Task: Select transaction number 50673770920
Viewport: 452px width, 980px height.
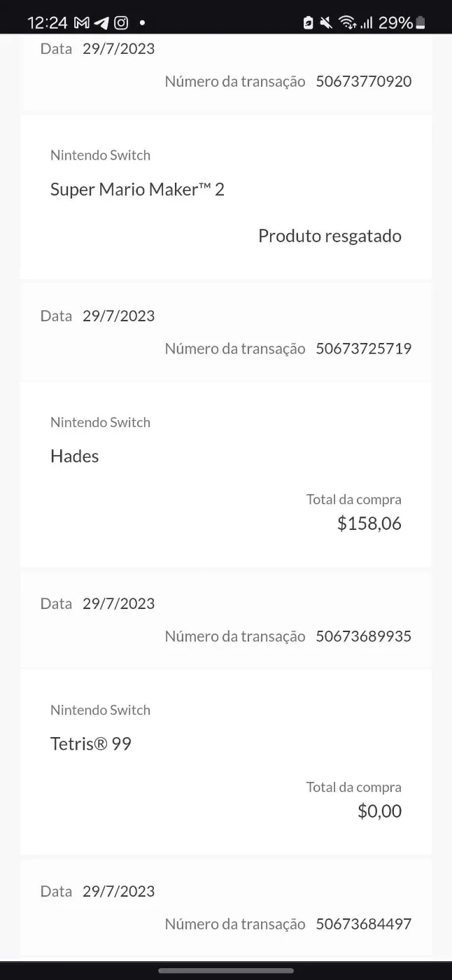Action: [364, 81]
